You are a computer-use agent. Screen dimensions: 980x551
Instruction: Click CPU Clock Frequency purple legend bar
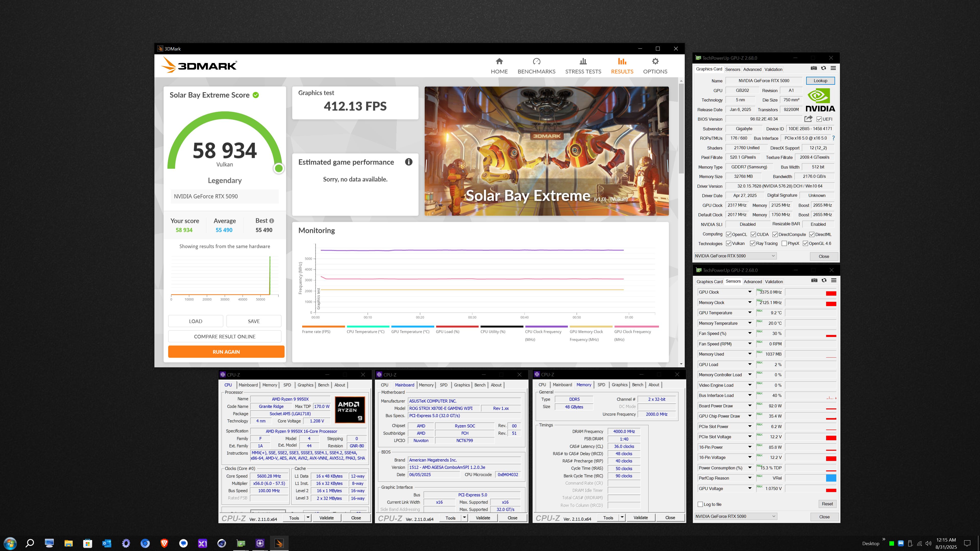[x=546, y=326]
